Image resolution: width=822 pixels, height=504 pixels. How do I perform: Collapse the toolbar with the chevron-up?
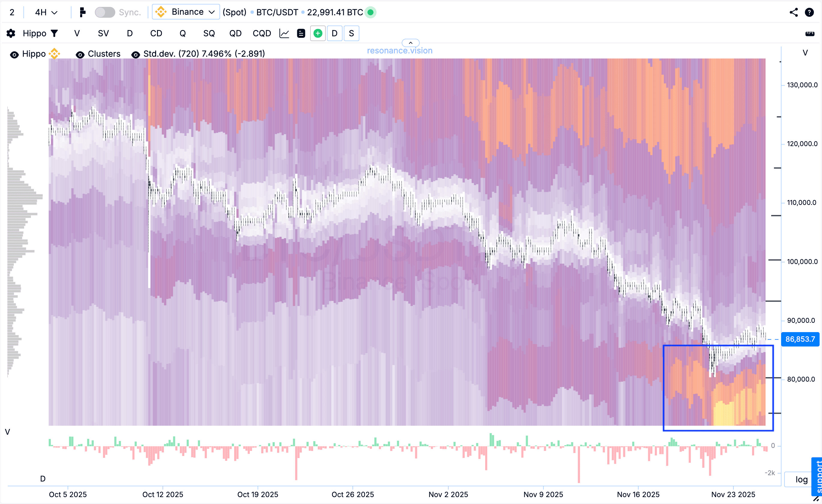(410, 43)
